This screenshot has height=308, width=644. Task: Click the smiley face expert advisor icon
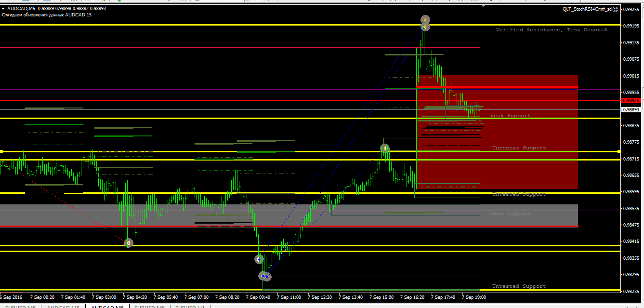616,9
